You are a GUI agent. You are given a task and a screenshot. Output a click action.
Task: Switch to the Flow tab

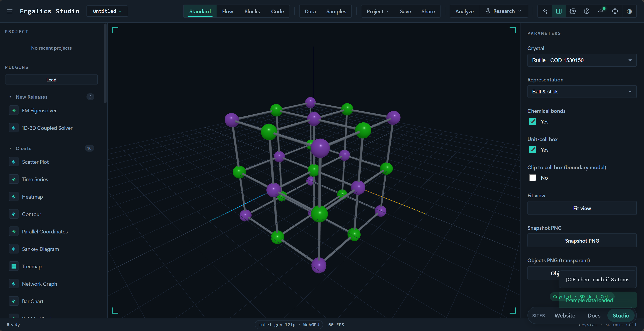tap(227, 12)
